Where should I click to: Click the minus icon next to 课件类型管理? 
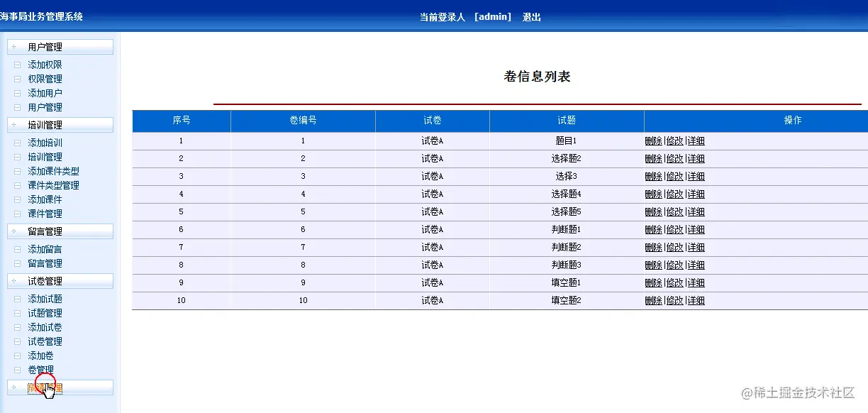(x=16, y=185)
